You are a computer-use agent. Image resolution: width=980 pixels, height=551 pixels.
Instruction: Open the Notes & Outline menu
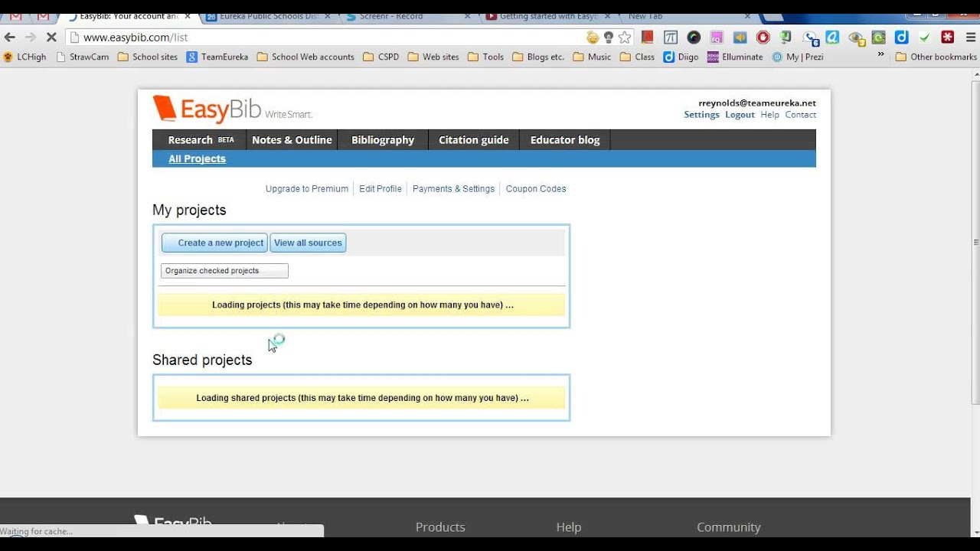[x=292, y=140]
